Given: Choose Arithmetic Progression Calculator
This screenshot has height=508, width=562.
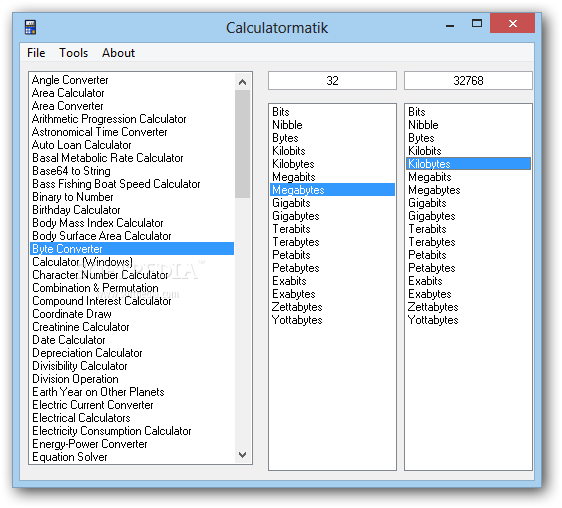Looking at the screenshot, I should point(132,119).
